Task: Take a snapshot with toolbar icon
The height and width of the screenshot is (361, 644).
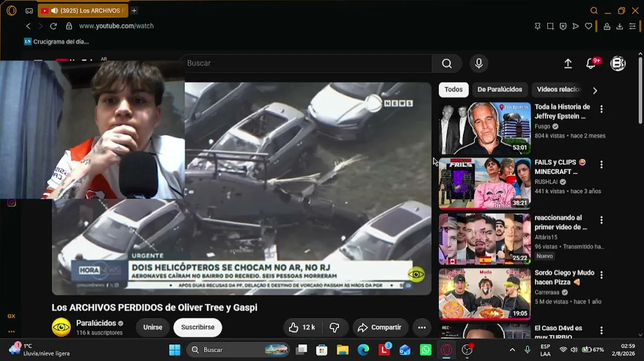Action: click(x=550, y=26)
